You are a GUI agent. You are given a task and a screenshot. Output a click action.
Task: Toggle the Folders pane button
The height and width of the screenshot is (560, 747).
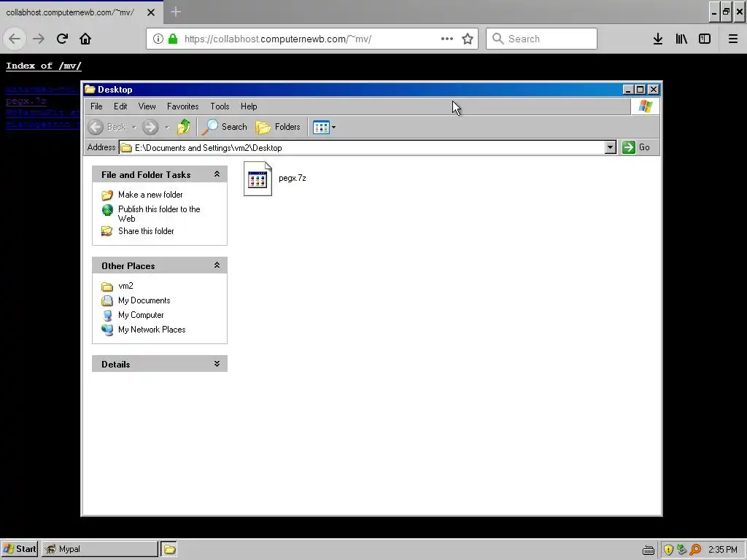click(278, 127)
